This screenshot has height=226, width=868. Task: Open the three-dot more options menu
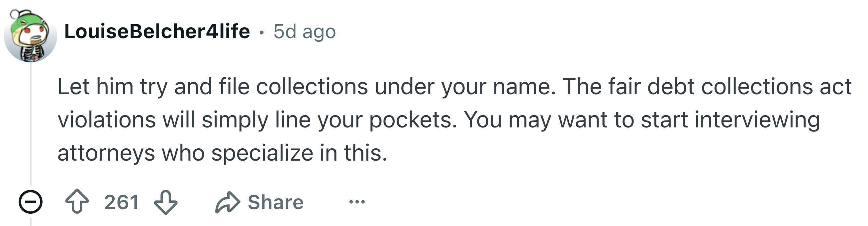click(357, 202)
